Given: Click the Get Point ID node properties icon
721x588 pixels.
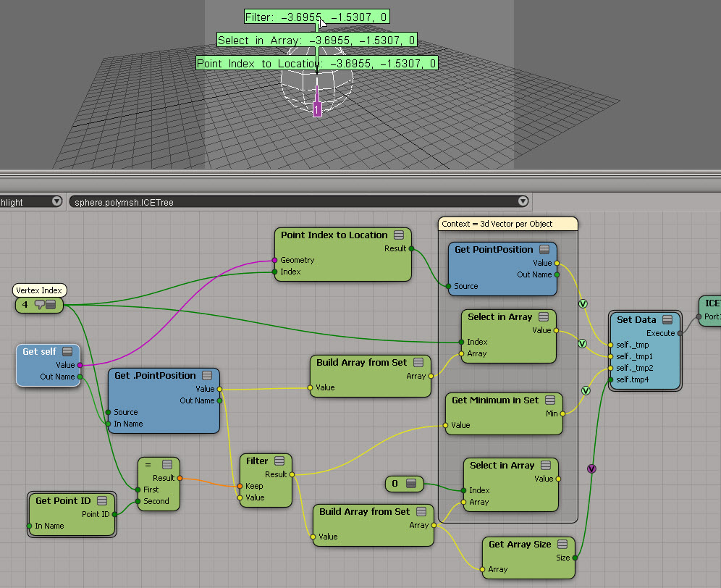Looking at the screenshot, I should click(x=102, y=500).
